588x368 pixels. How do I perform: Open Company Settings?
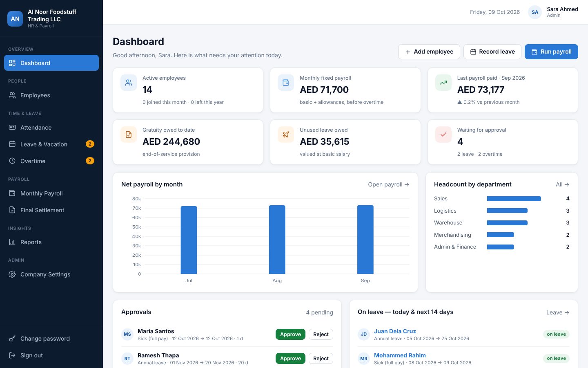tap(51, 274)
